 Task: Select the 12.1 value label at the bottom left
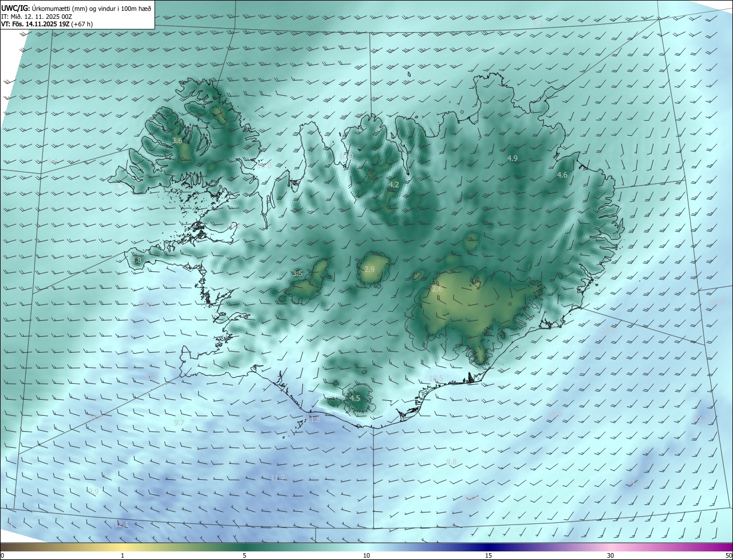click(121, 524)
